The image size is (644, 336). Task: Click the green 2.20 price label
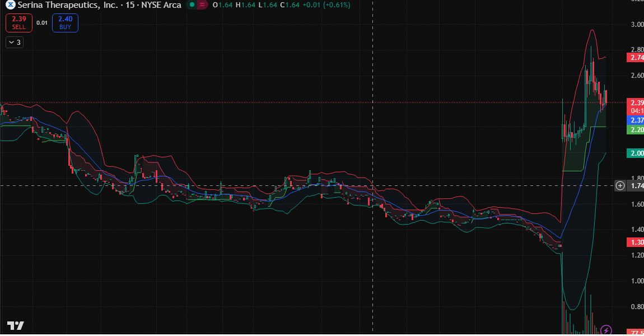coord(636,129)
